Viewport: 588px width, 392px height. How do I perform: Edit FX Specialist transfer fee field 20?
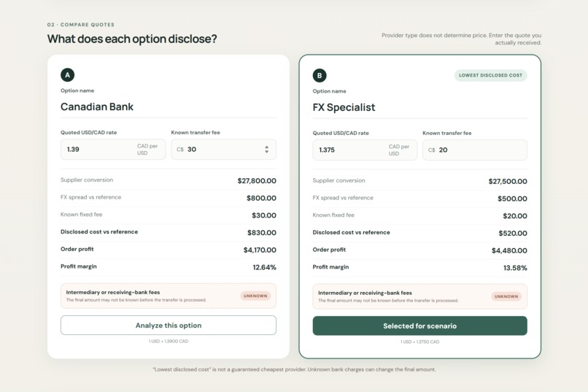(x=475, y=150)
